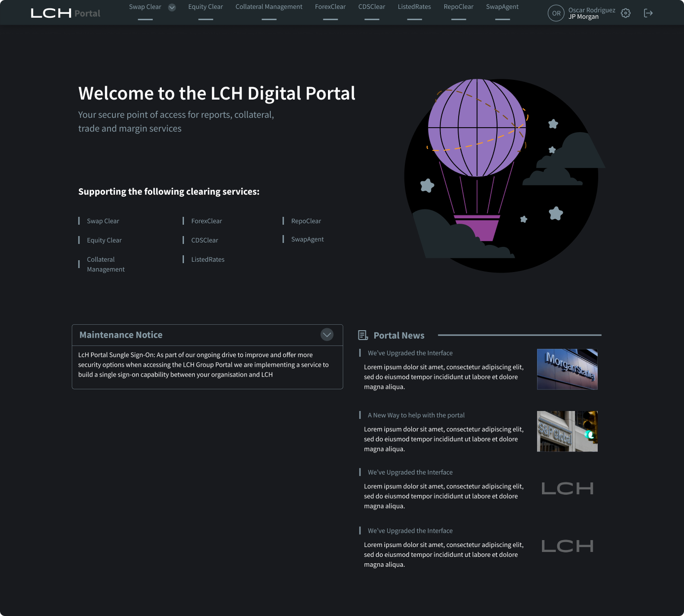Click ListedRates in clearing services list
The height and width of the screenshot is (616, 684).
pyautogui.click(x=208, y=260)
